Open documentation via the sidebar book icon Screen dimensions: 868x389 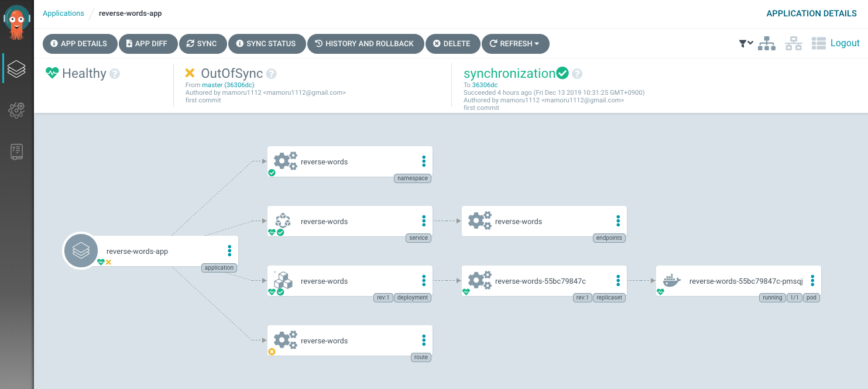[x=16, y=152]
